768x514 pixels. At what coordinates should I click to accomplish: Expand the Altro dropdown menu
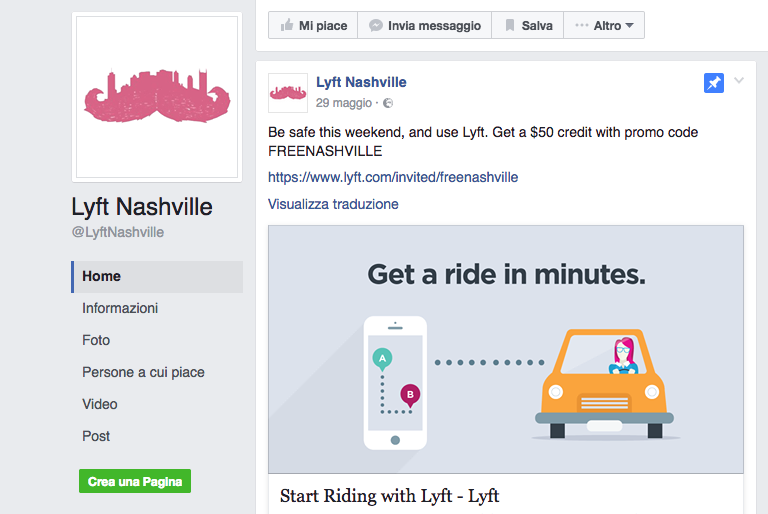coord(604,26)
